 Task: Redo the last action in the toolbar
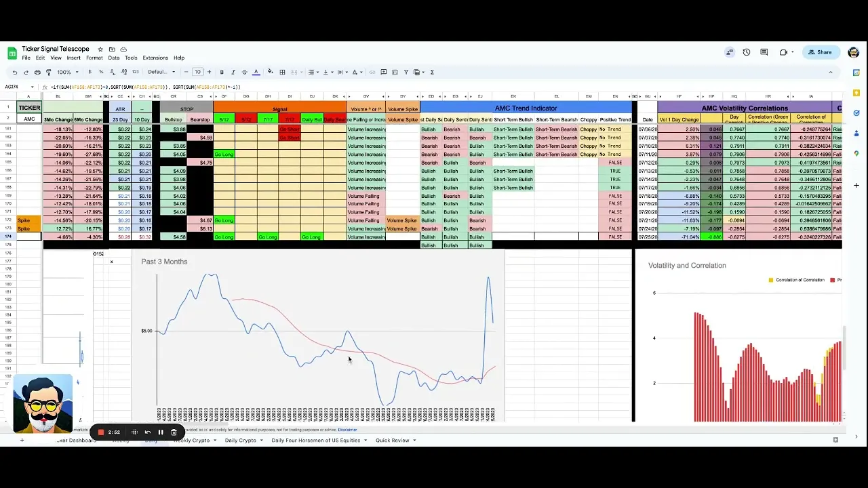(26, 72)
